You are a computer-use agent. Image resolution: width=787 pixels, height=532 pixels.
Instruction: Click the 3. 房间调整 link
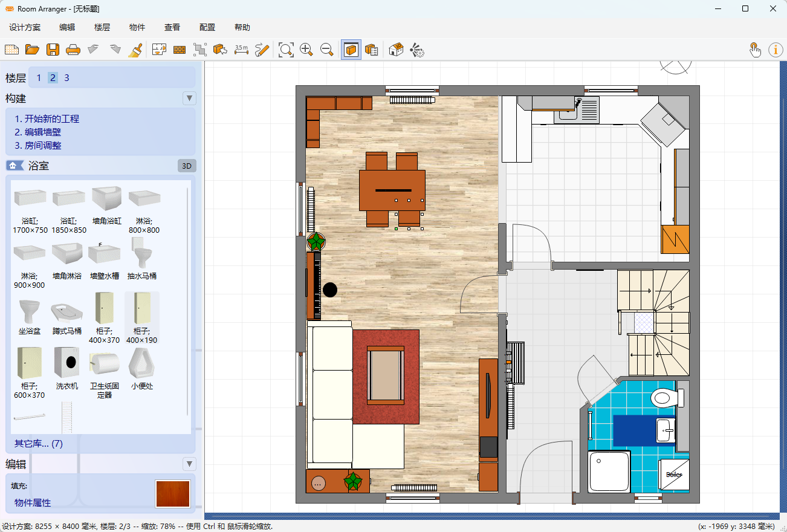point(38,146)
